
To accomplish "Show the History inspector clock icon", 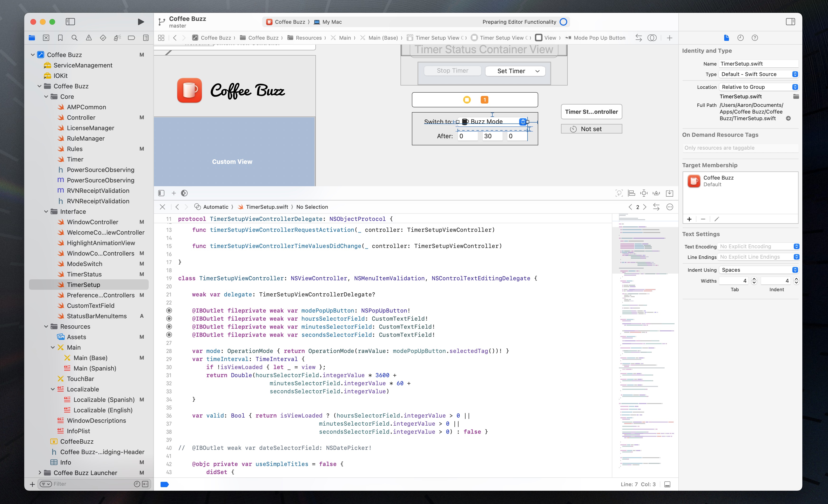I will click(x=740, y=38).
